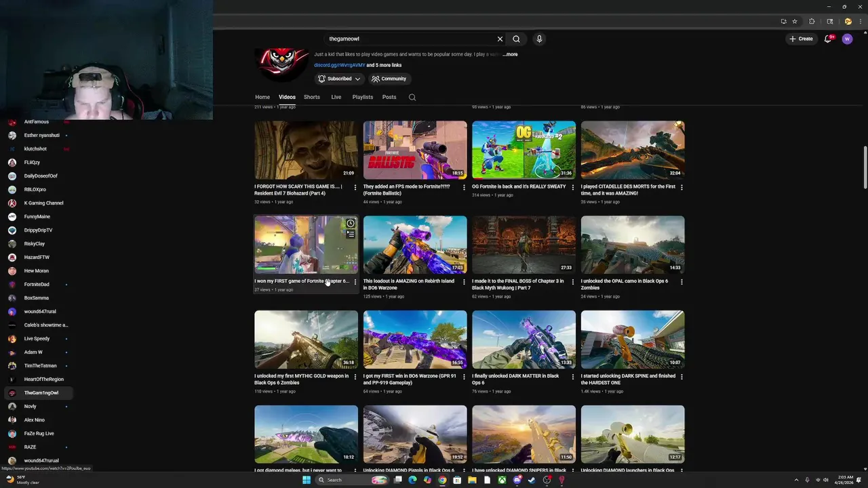Bookmark this page with star icon

pos(795,21)
